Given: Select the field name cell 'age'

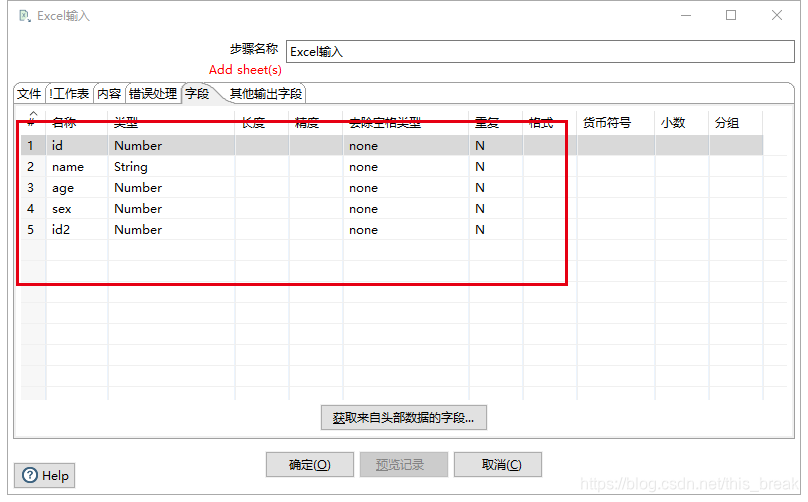Looking at the screenshot, I should point(77,188).
